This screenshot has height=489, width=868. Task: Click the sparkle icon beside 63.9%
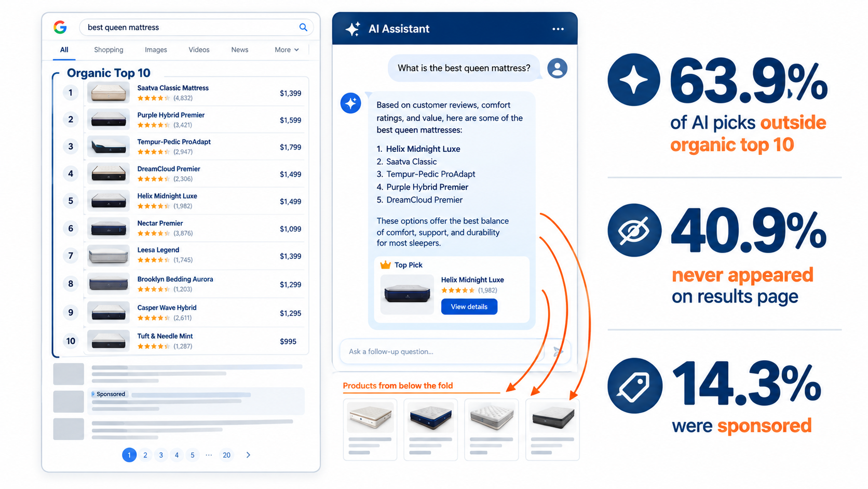633,80
